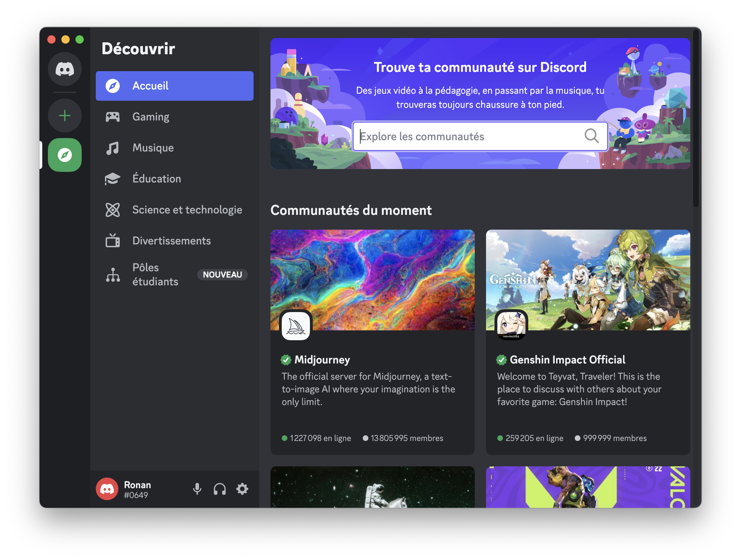Select the green compass discover servers icon
The height and width of the screenshot is (560, 741).
click(65, 155)
